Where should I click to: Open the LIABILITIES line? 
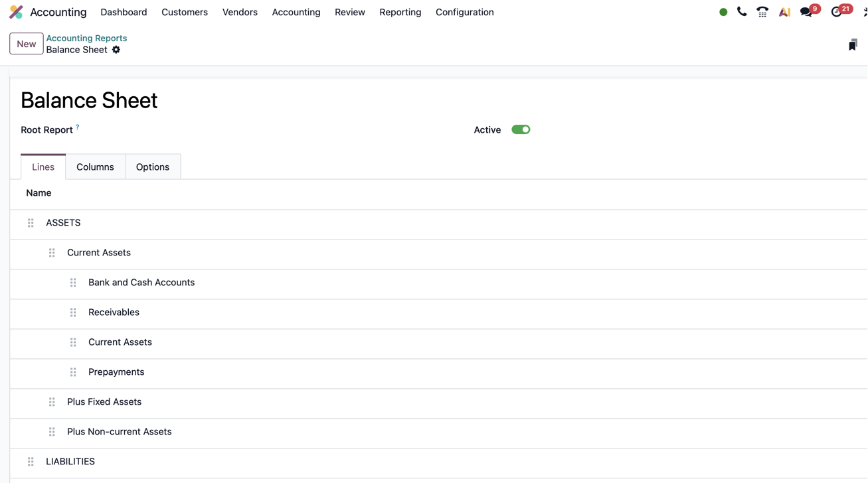70,462
